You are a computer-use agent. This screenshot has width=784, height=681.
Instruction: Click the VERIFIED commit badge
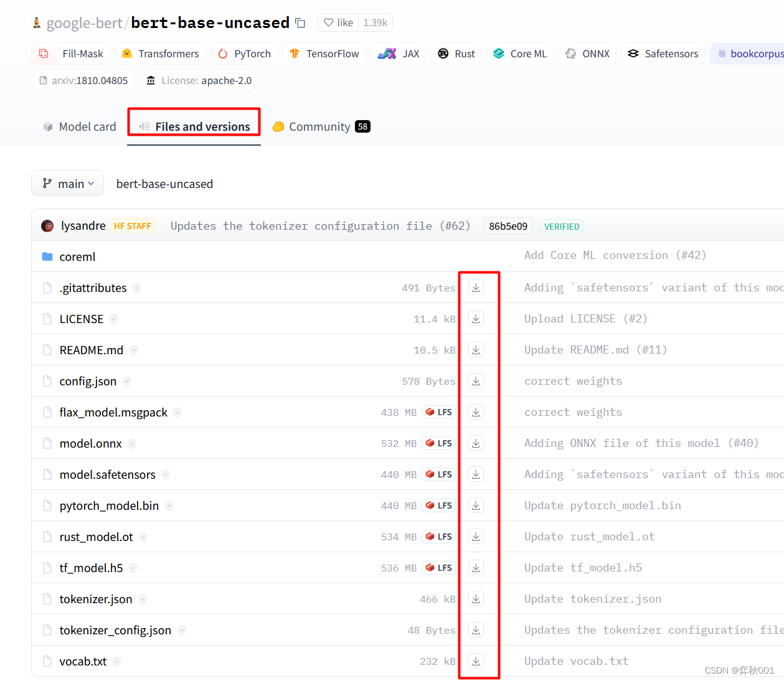point(562,227)
